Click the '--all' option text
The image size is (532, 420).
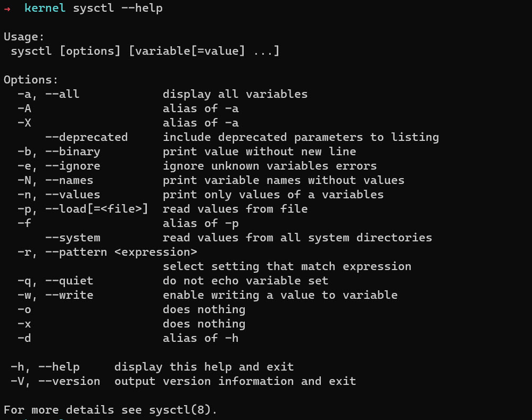click(62, 95)
